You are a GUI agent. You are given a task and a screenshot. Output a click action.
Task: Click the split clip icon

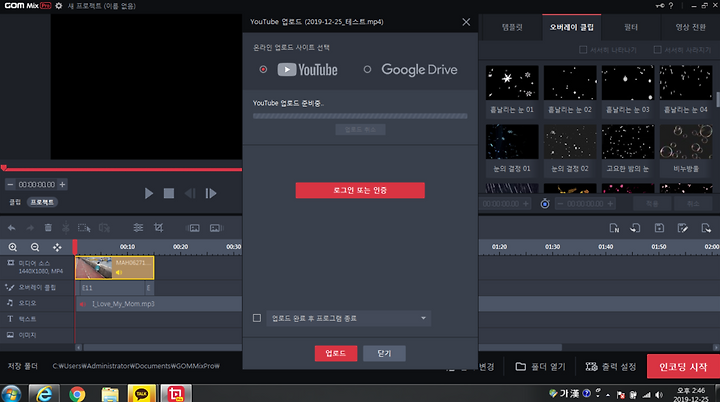[66, 228]
